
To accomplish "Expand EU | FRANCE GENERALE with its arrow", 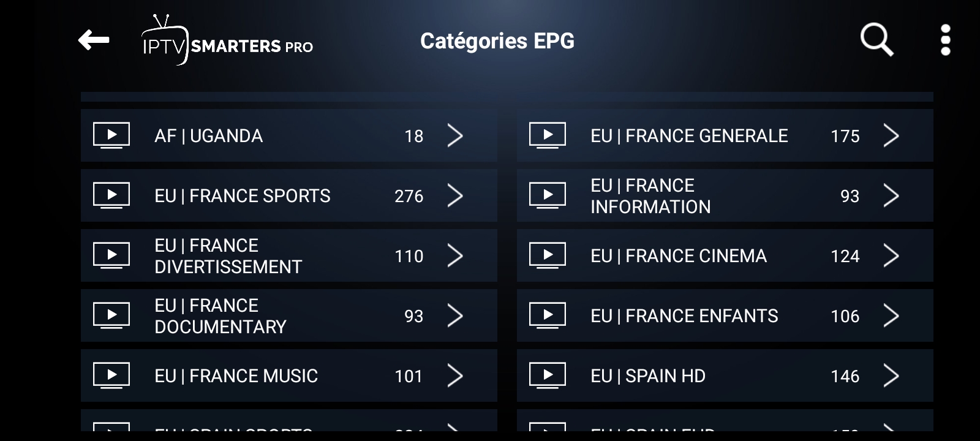I will 892,135.
